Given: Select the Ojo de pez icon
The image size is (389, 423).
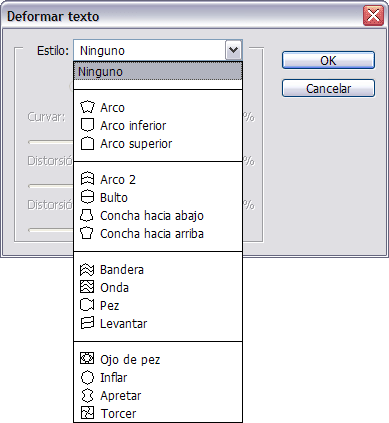Looking at the screenshot, I should coord(87,359).
